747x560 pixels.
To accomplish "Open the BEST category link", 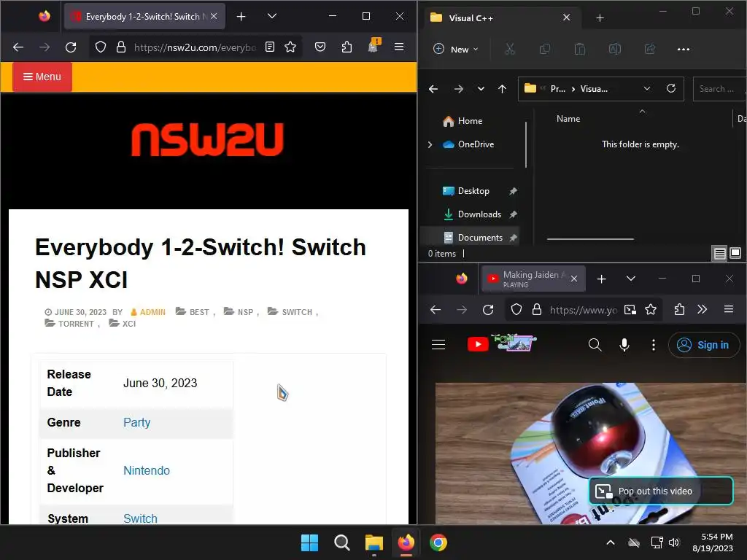I will click(199, 312).
